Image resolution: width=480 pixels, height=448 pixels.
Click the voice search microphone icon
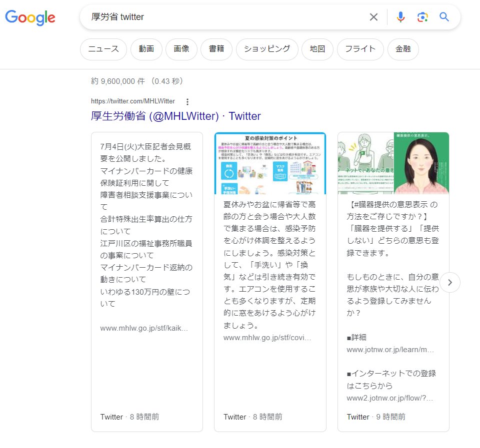[x=399, y=16]
